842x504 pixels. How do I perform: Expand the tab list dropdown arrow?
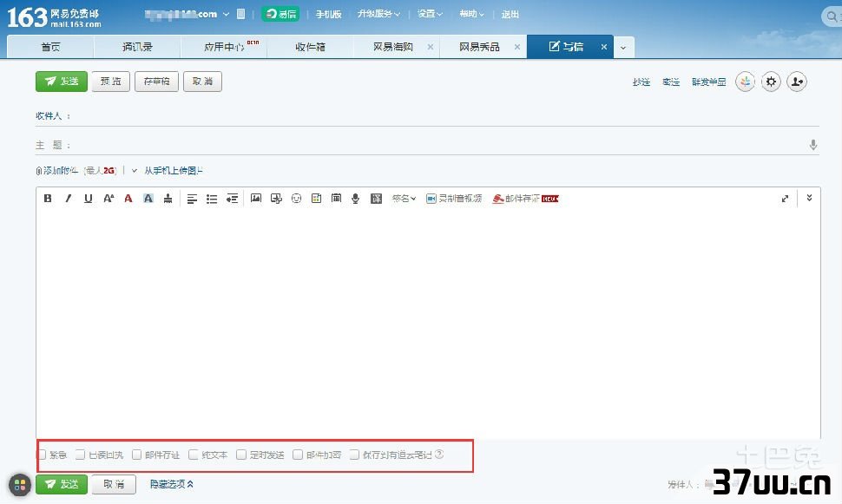tap(623, 47)
